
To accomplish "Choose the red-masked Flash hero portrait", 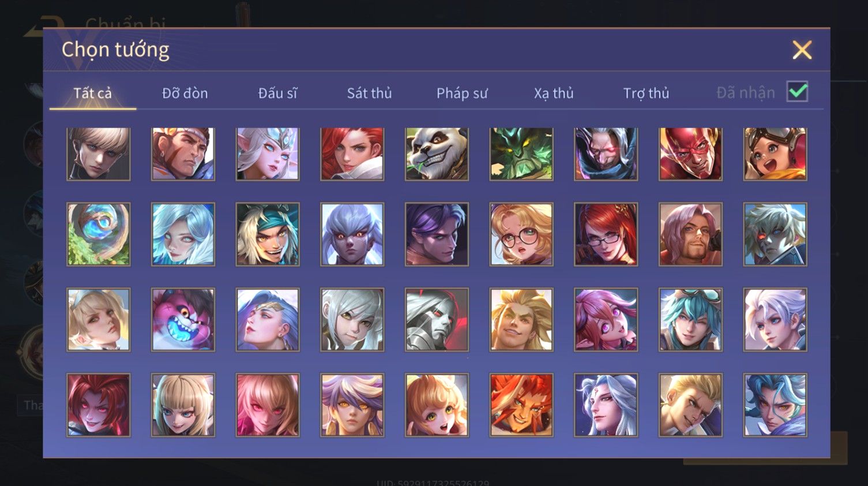I will point(690,154).
